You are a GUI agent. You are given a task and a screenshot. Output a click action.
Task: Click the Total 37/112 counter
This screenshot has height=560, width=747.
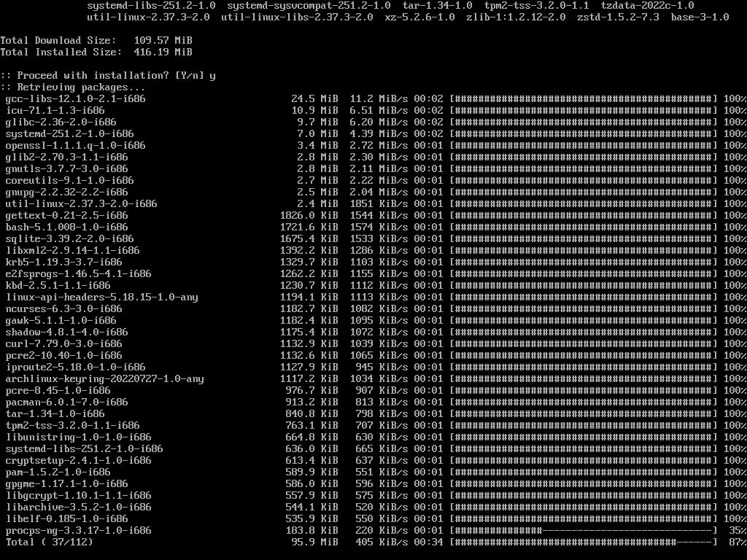49,542
